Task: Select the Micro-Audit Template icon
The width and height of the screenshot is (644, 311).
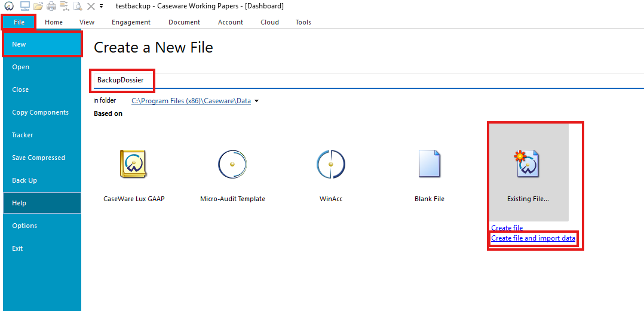Action: tap(232, 164)
